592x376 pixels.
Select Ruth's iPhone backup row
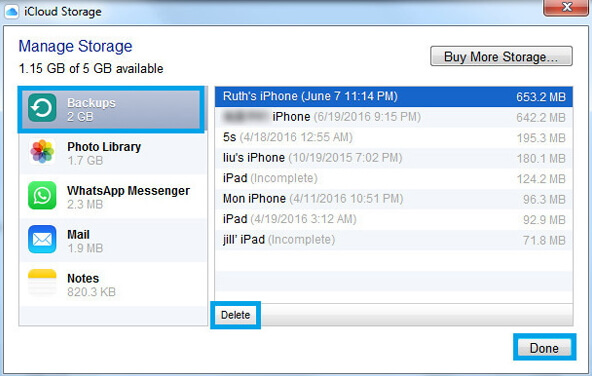tap(394, 97)
